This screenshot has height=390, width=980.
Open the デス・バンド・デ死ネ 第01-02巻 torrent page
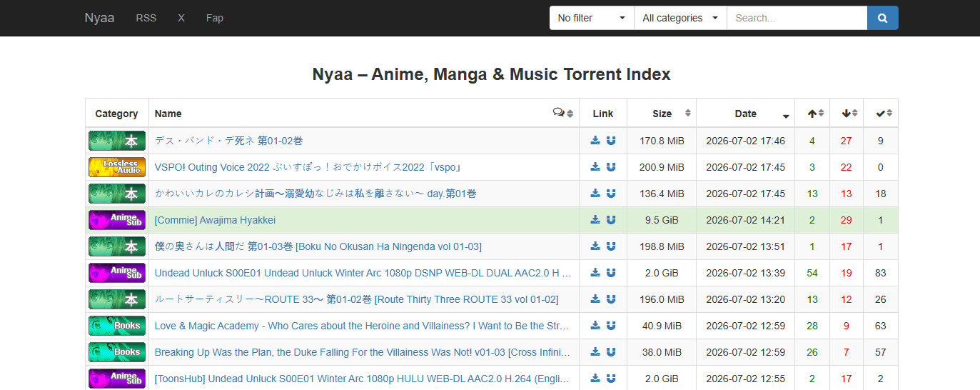click(x=229, y=141)
